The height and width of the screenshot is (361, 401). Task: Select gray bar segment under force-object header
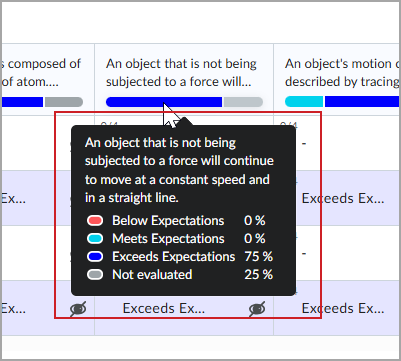coord(243,102)
